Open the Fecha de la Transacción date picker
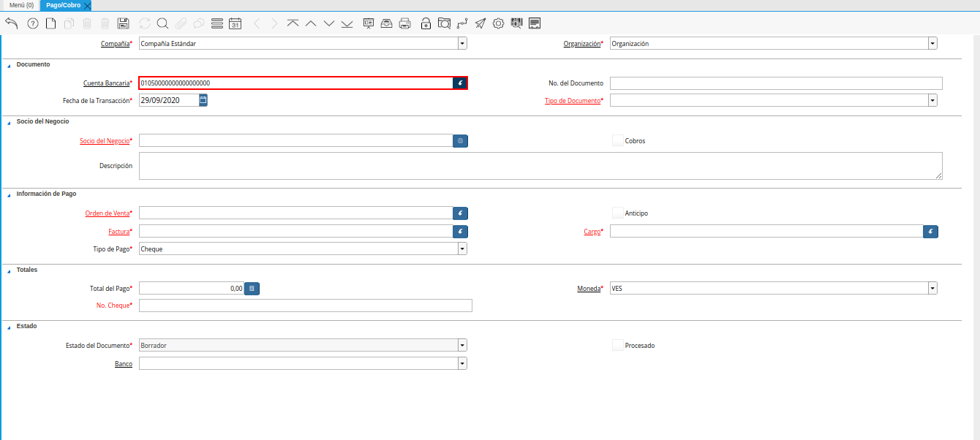The width and height of the screenshot is (980, 440). click(203, 100)
